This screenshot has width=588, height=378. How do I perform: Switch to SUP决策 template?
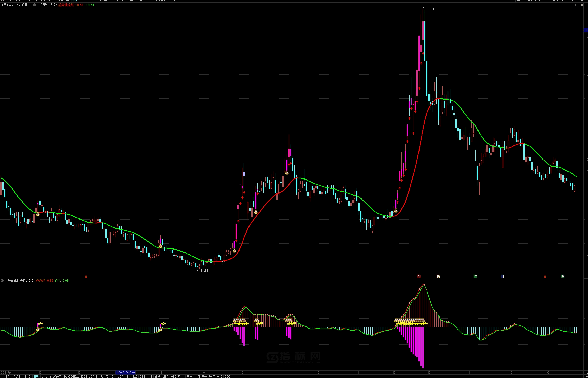102,376
